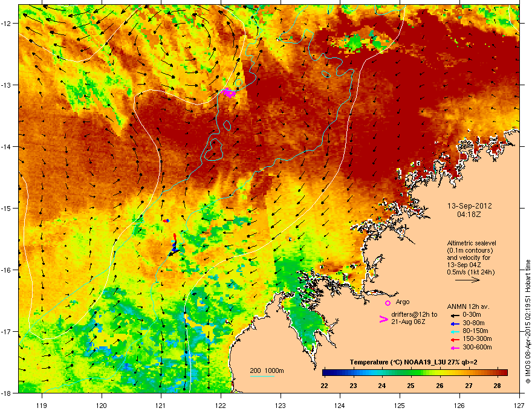Click the magenta Argo circle legend symbol
Screen dimensions: 532x411
coord(388,303)
